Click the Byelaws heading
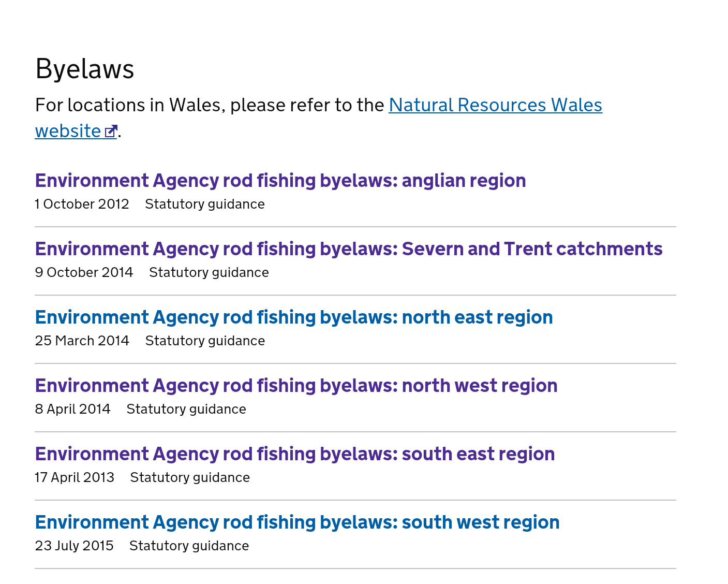The height and width of the screenshot is (584, 728). pyautogui.click(x=85, y=69)
